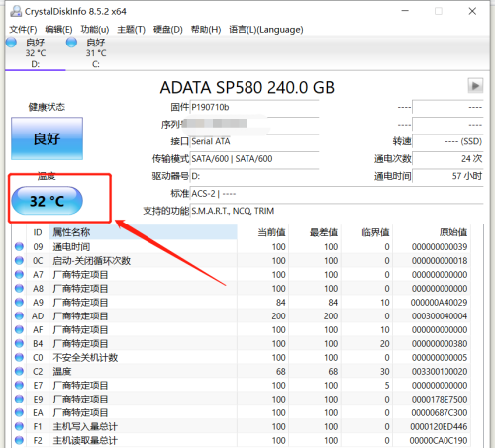This screenshot has height=448, width=495.
Task: Open the 帮助(H) menu
Action: (x=206, y=30)
